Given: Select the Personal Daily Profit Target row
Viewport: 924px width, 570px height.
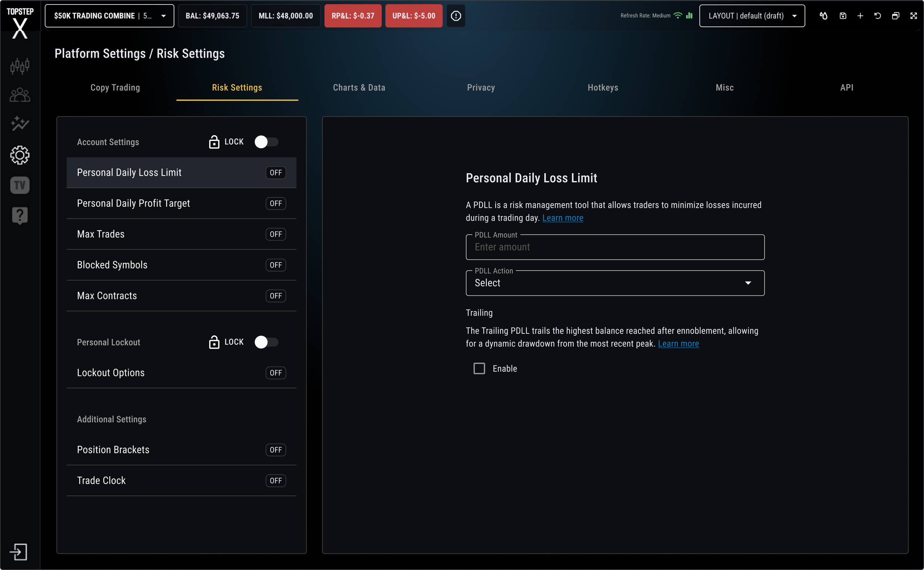Looking at the screenshot, I should coord(181,204).
